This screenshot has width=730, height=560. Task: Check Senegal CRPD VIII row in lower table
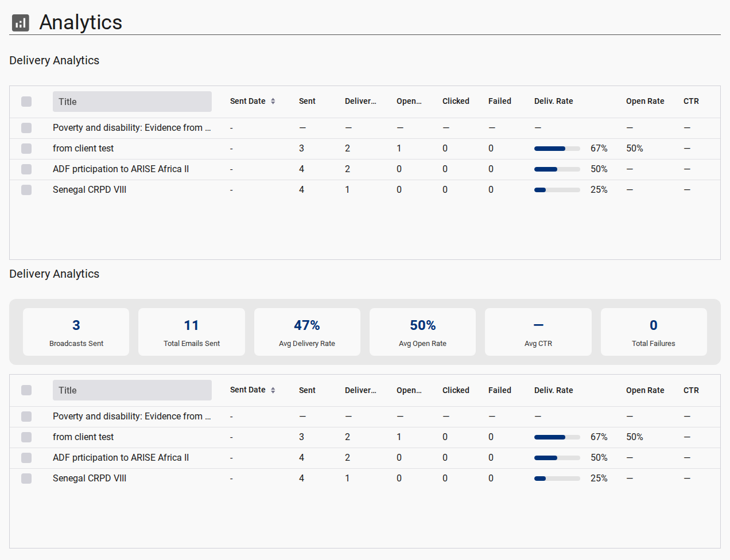coord(26,479)
